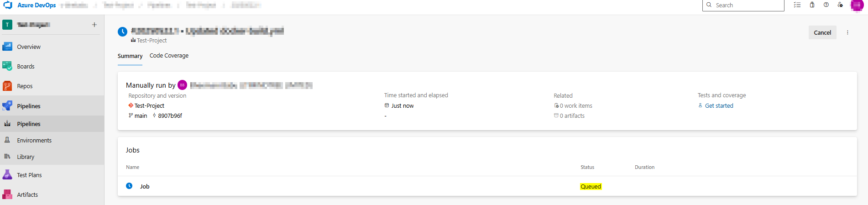Click the Azure DevOps logo
The width and height of the screenshot is (868, 205).
[8, 5]
